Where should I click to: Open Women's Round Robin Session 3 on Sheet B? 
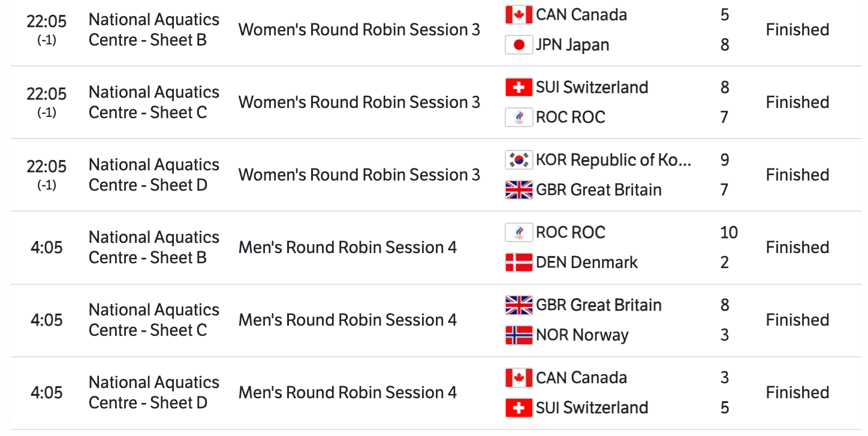click(x=359, y=30)
